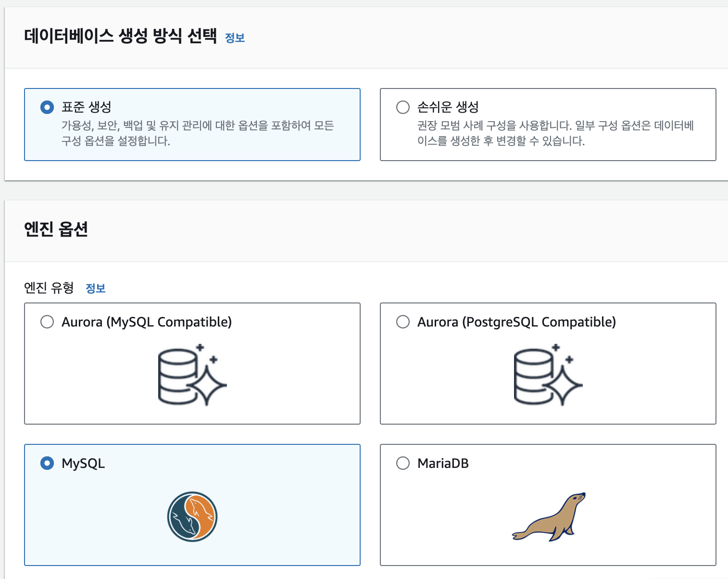Click the Aurora (PostgreSQL Compatible) label

pos(516,322)
